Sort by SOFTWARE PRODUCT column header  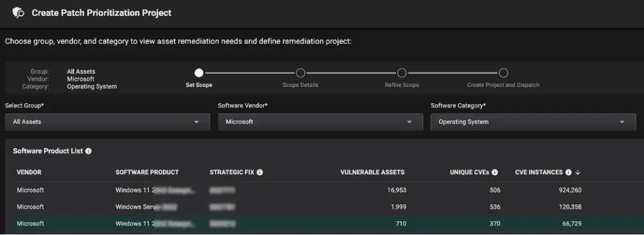pyautogui.click(x=147, y=173)
